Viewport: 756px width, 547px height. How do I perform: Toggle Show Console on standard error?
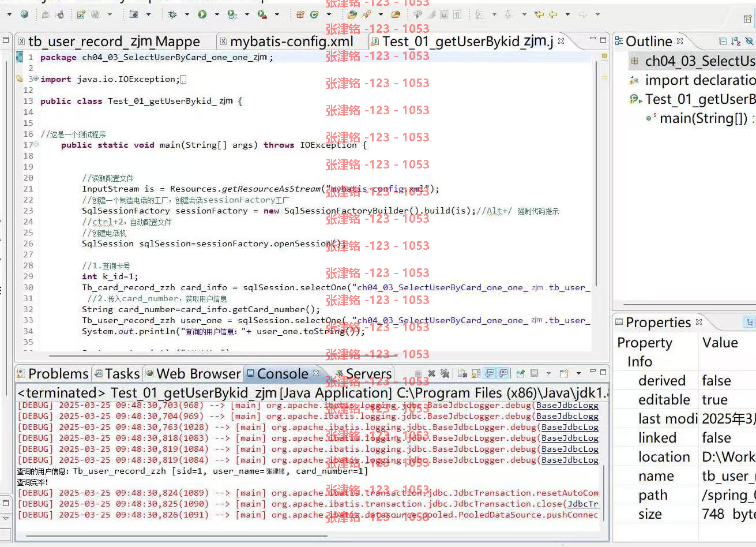[503, 373]
